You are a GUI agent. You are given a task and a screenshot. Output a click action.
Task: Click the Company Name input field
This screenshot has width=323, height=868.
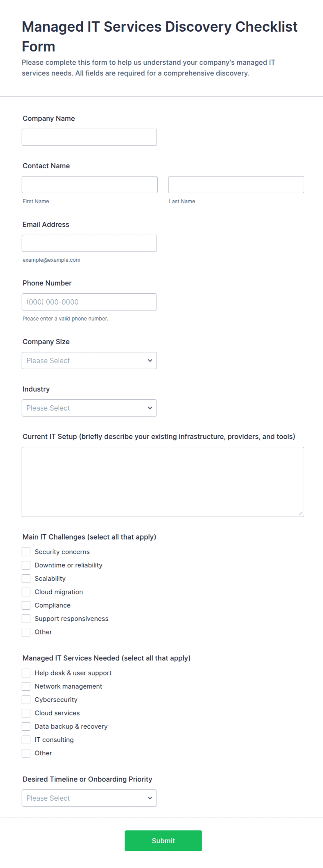[89, 137]
